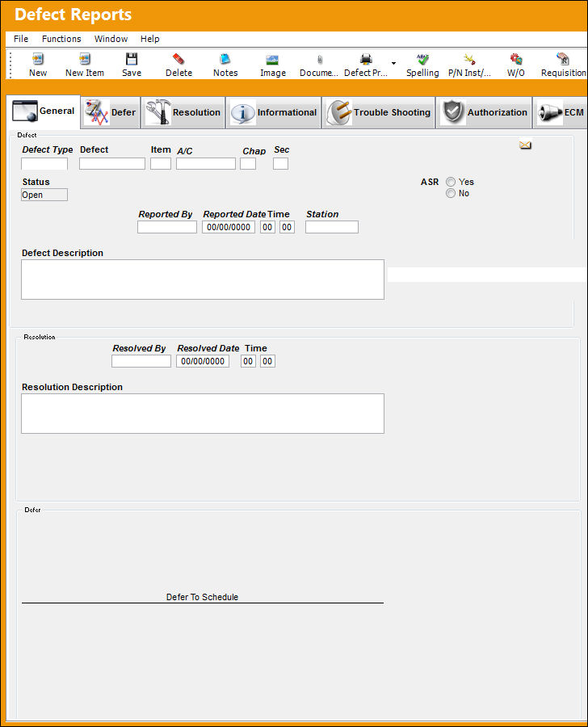588x727 pixels.
Task: Switch to the Defer tab
Action: click(111, 112)
